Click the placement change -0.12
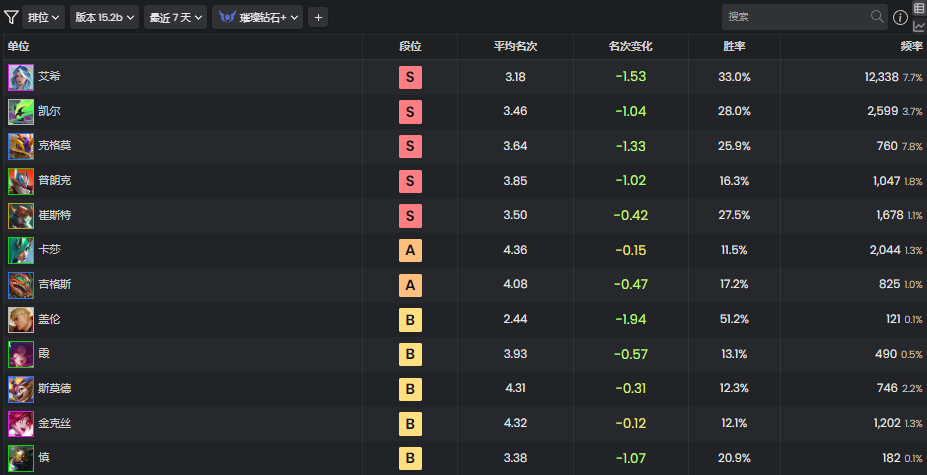 pyautogui.click(x=630, y=423)
